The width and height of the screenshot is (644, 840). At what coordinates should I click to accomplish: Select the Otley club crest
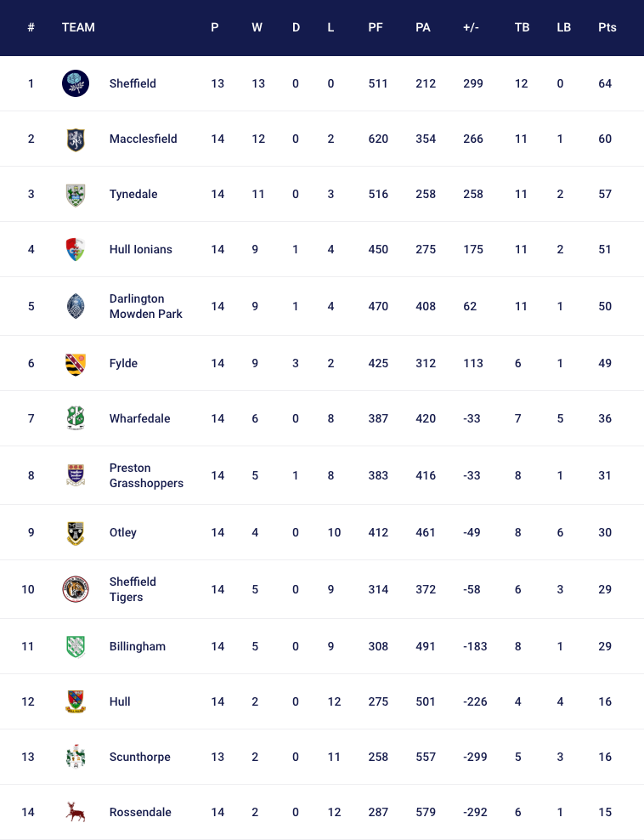(x=76, y=532)
